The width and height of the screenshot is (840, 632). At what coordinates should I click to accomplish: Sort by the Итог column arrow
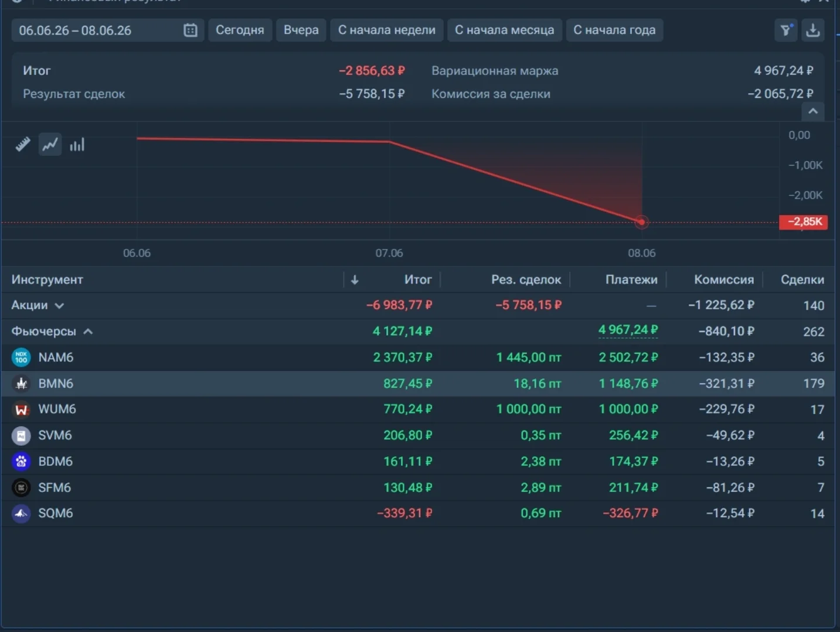tap(355, 280)
